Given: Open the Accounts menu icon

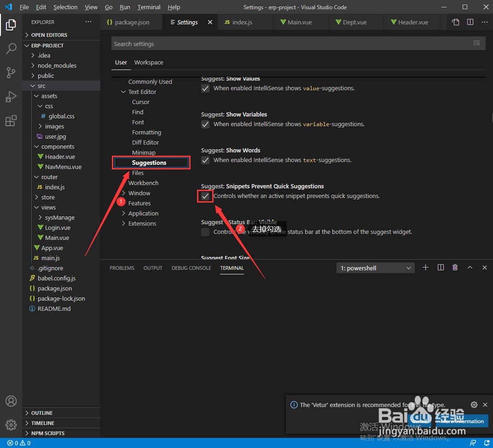Looking at the screenshot, I should pos(11,401).
